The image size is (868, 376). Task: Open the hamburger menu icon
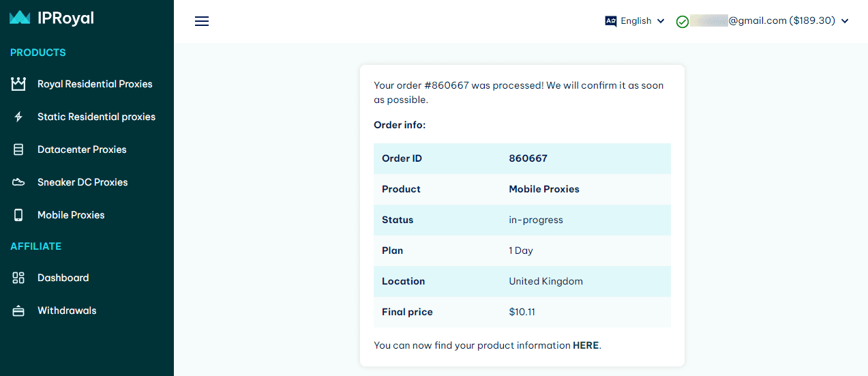[202, 21]
